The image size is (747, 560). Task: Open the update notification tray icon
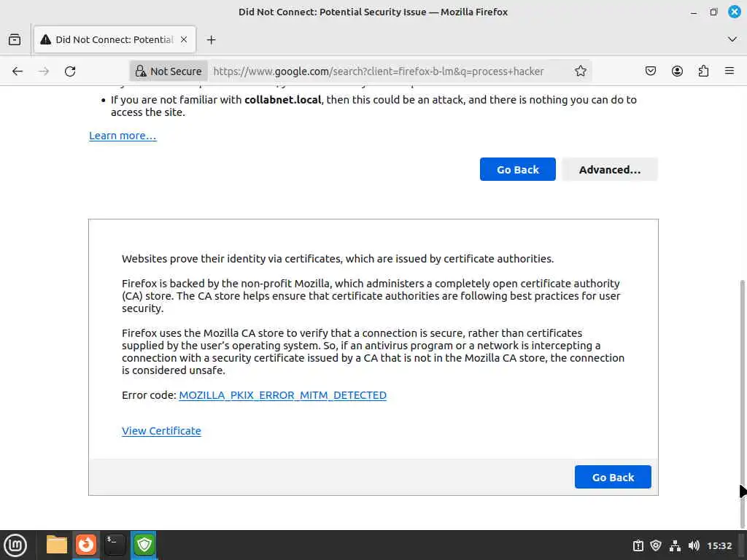pos(638,545)
